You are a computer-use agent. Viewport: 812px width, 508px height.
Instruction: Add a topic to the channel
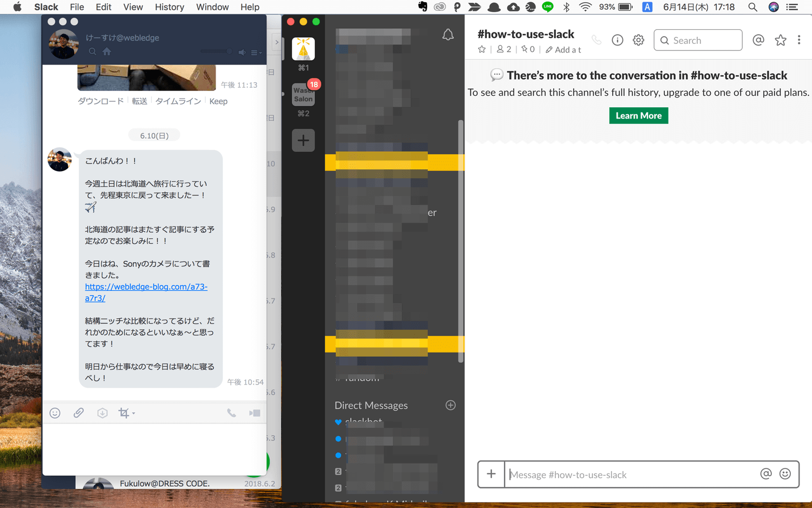click(x=563, y=50)
